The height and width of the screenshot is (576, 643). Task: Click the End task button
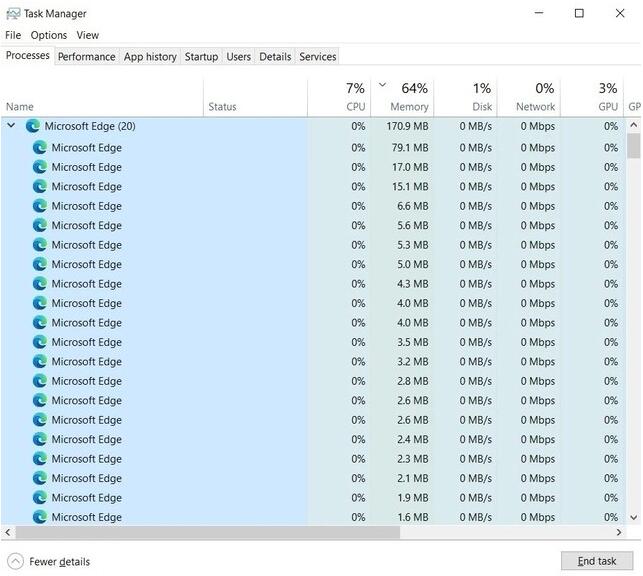(597, 561)
